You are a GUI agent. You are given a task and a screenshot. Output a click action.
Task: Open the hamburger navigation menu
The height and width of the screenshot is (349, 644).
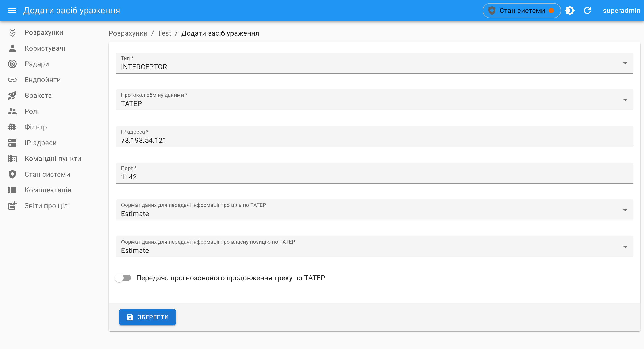tap(12, 11)
